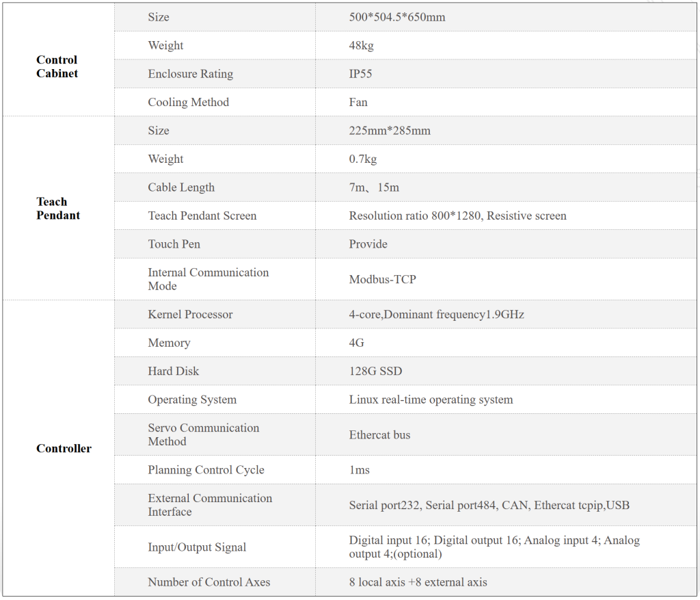Click the Control Cabinet section header

(x=57, y=67)
